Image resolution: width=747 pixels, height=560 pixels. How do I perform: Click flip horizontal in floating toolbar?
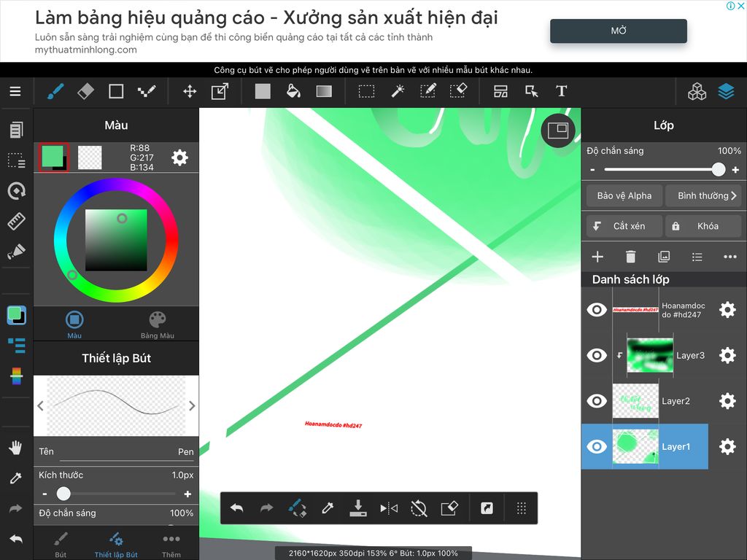click(389, 508)
